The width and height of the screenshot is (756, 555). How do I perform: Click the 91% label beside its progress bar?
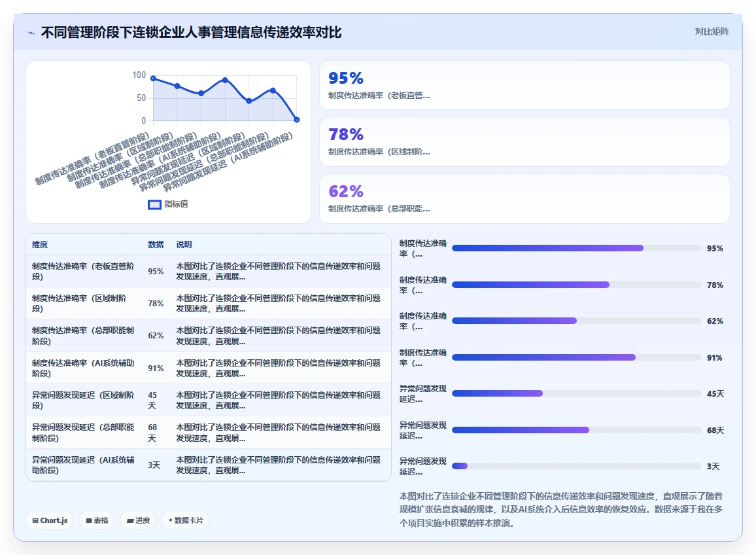tap(715, 357)
